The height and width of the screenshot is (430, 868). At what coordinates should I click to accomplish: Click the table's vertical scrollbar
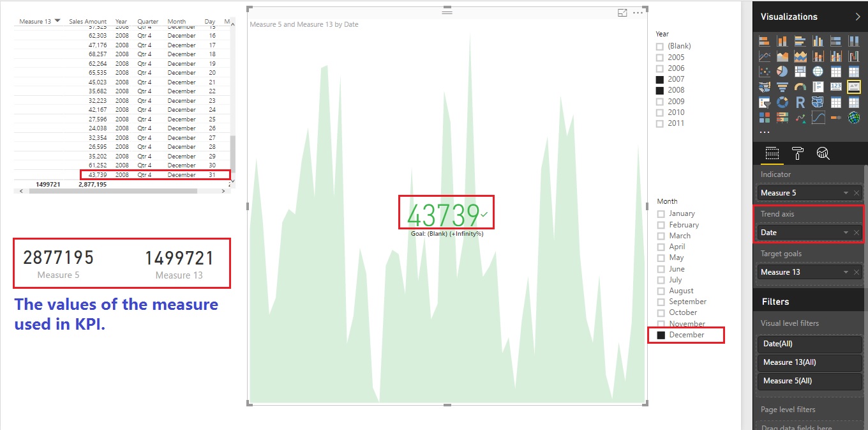[232, 154]
